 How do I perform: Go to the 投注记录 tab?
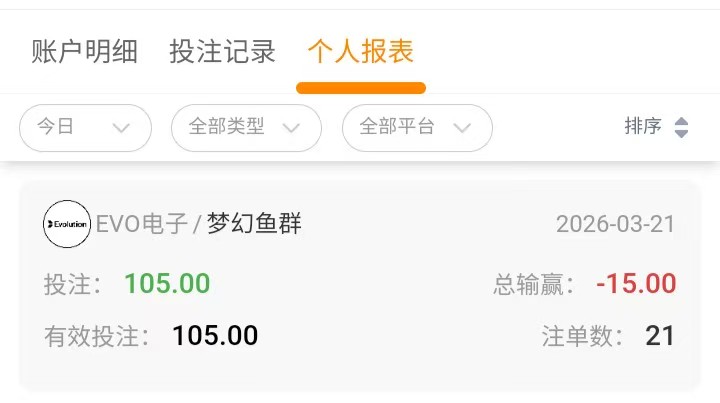(x=222, y=52)
